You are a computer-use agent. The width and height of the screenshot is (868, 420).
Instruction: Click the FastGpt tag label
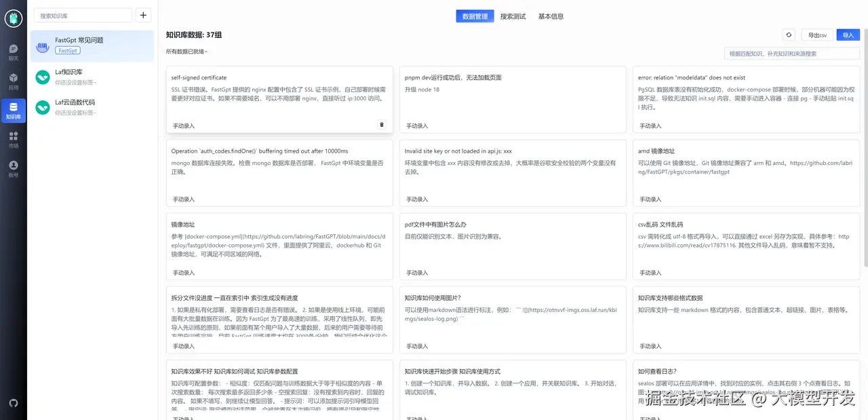pyautogui.click(x=68, y=51)
